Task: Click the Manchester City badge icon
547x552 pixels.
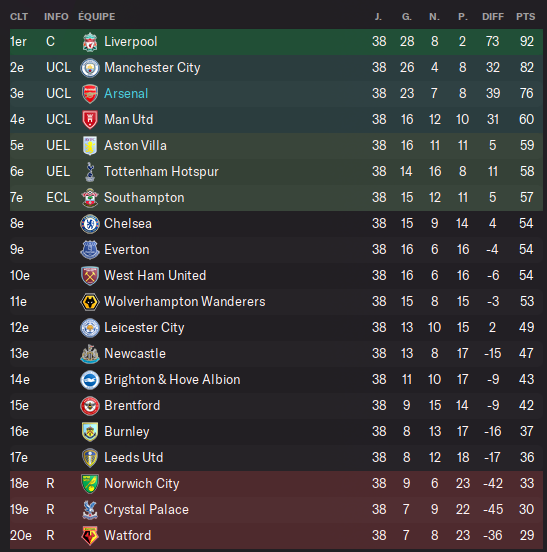Action: pos(90,68)
